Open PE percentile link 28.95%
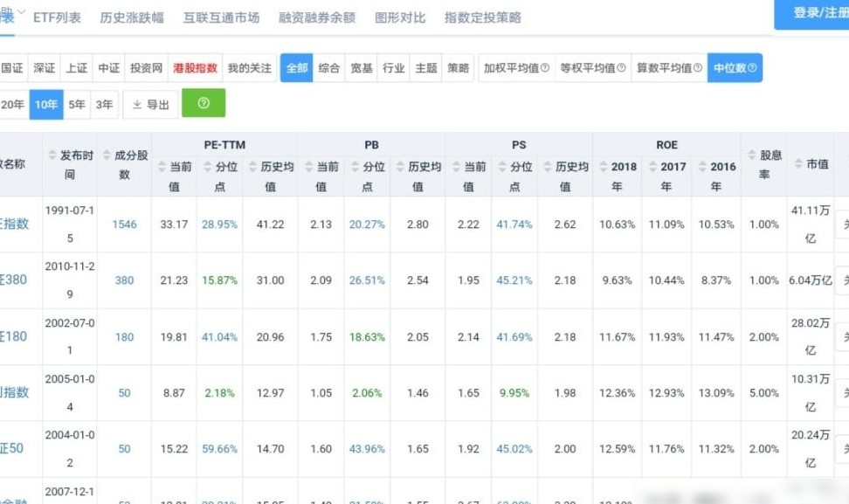 [x=220, y=224]
